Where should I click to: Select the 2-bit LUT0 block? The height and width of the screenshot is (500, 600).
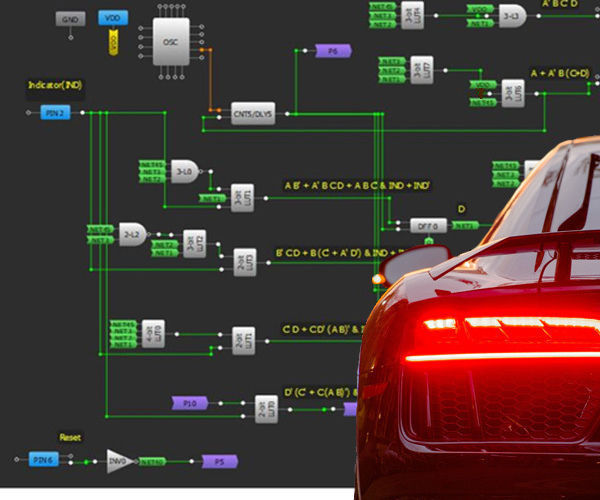click(266, 409)
